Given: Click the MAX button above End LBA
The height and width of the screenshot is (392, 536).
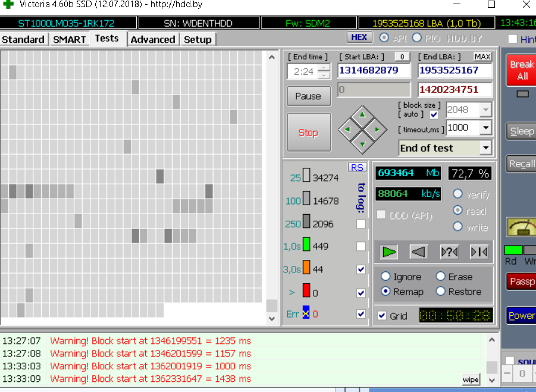Looking at the screenshot, I should (482, 57).
